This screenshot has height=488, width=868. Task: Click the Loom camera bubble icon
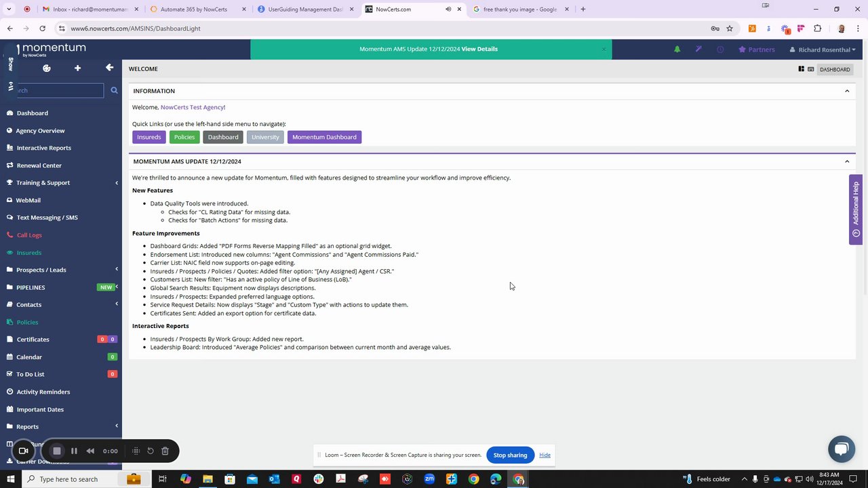[23, 451]
